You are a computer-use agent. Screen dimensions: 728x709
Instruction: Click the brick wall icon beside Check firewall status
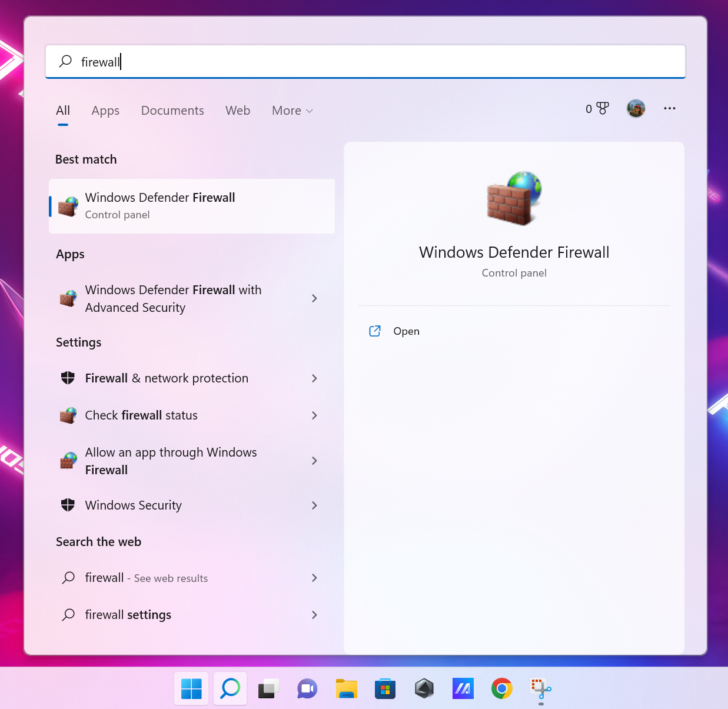[68, 415]
